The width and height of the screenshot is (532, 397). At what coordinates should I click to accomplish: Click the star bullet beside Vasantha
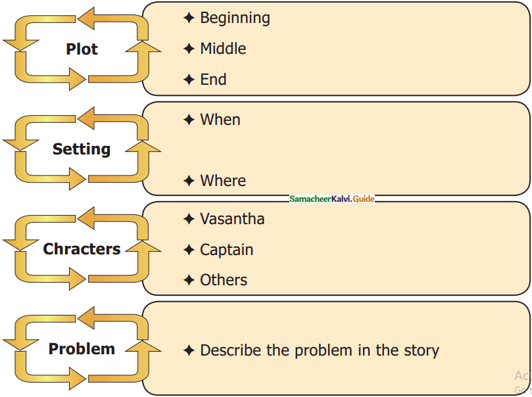[x=189, y=219]
